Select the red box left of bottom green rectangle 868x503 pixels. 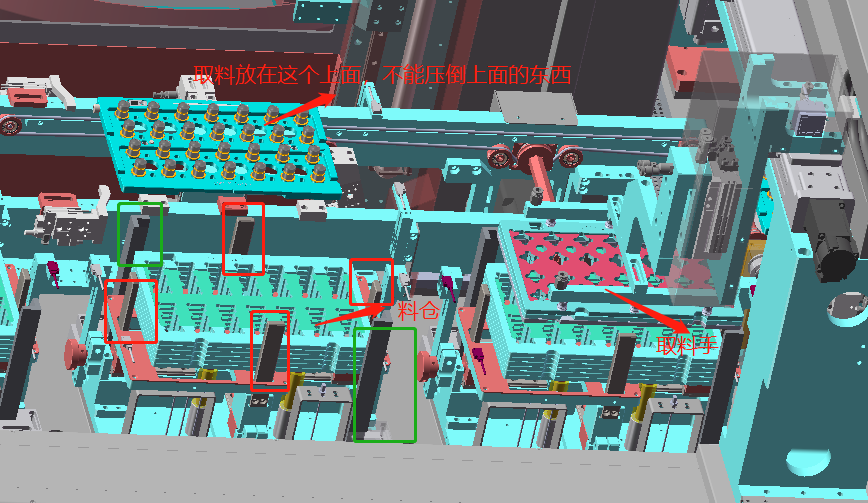269,350
